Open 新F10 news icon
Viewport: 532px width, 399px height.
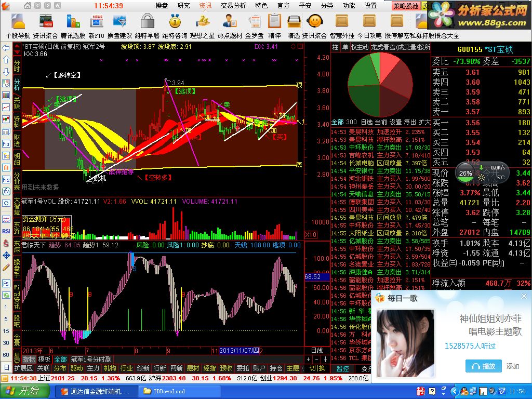click(97, 26)
